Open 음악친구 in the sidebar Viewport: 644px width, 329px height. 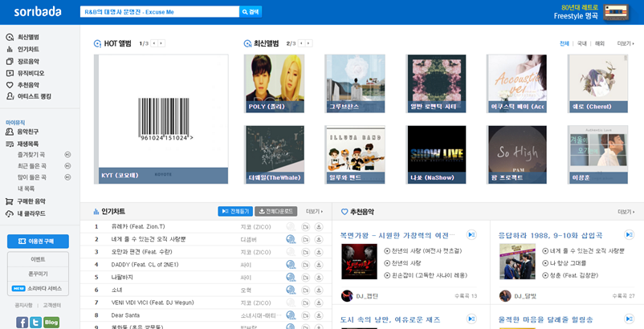tap(22, 132)
